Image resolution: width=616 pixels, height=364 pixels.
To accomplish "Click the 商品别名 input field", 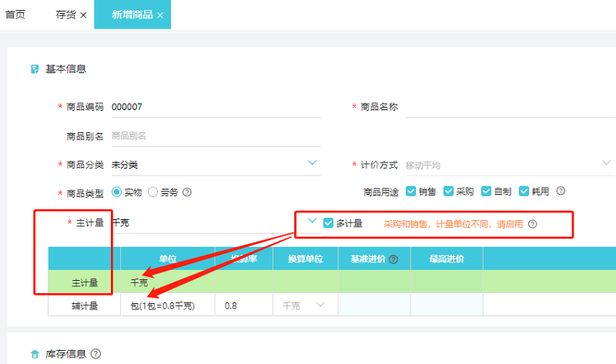I will coord(214,136).
